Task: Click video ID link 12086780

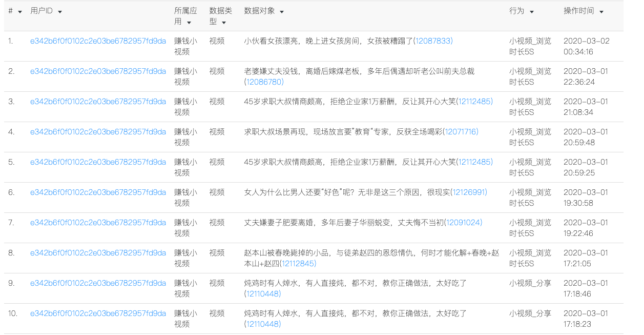Action: point(264,82)
